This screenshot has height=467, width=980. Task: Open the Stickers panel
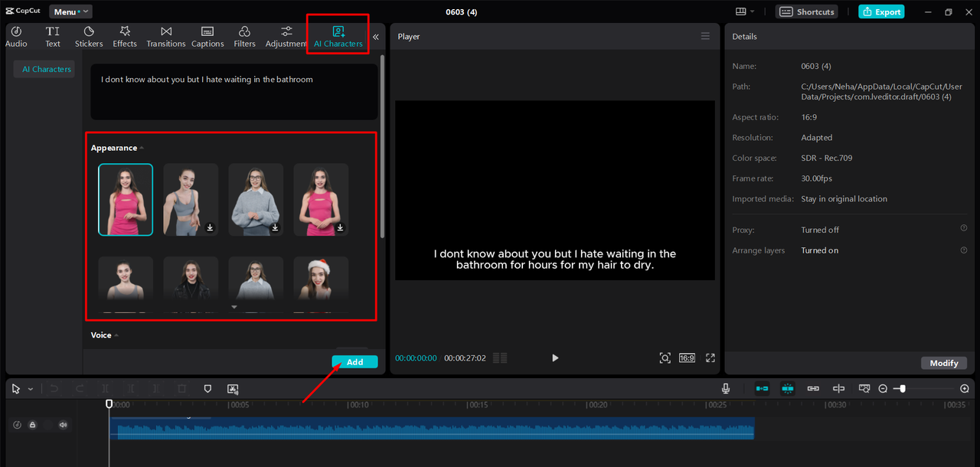(x=89, y=36)
